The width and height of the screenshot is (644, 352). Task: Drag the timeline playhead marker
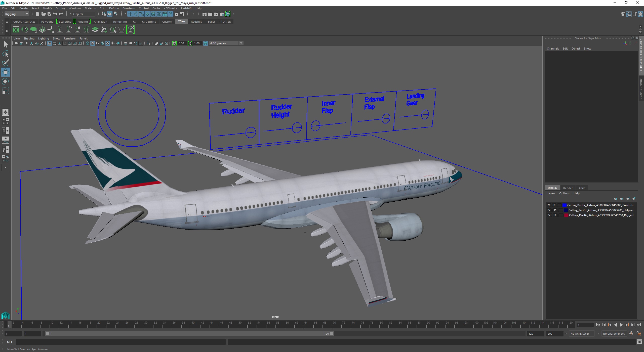8,324
